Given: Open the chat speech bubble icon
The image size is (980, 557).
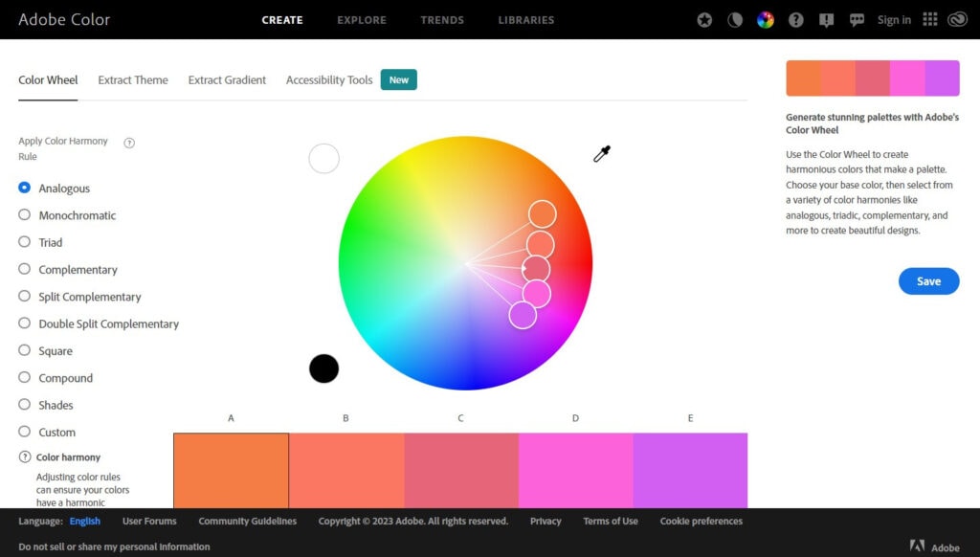Looking at the screenshot, I should 857,20.
